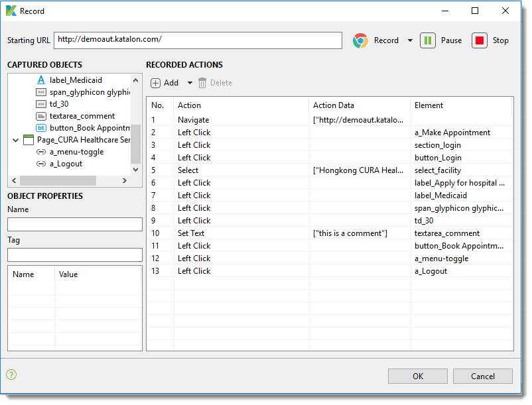This screenshot has width=532, height=405.
Task: Pause the recording session
Action: pos(428,40)
